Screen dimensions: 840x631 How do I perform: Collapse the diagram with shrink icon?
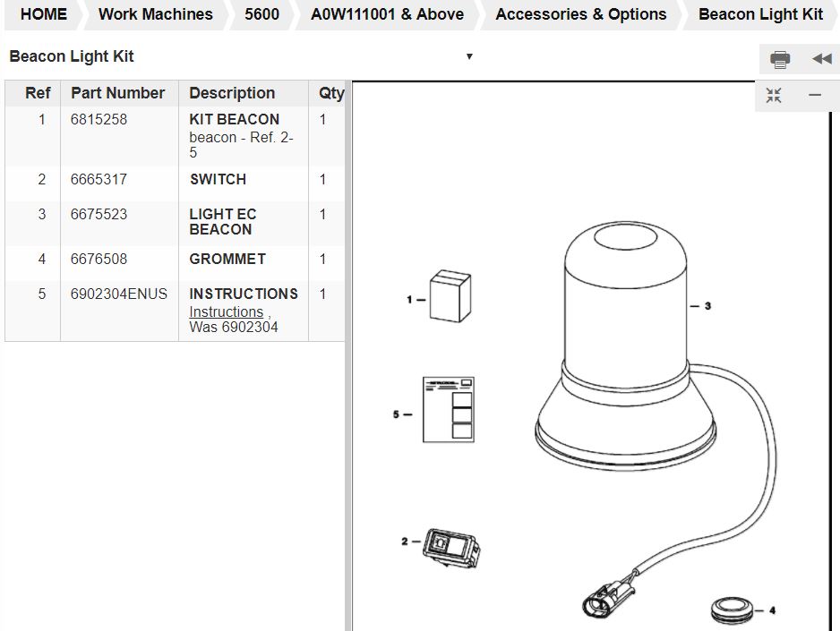click(774, 95)
